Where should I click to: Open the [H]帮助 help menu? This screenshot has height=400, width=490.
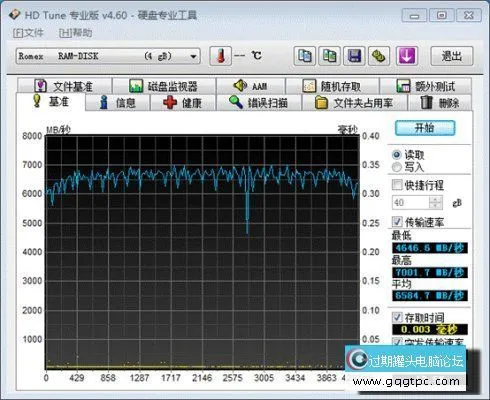(76, 33)
